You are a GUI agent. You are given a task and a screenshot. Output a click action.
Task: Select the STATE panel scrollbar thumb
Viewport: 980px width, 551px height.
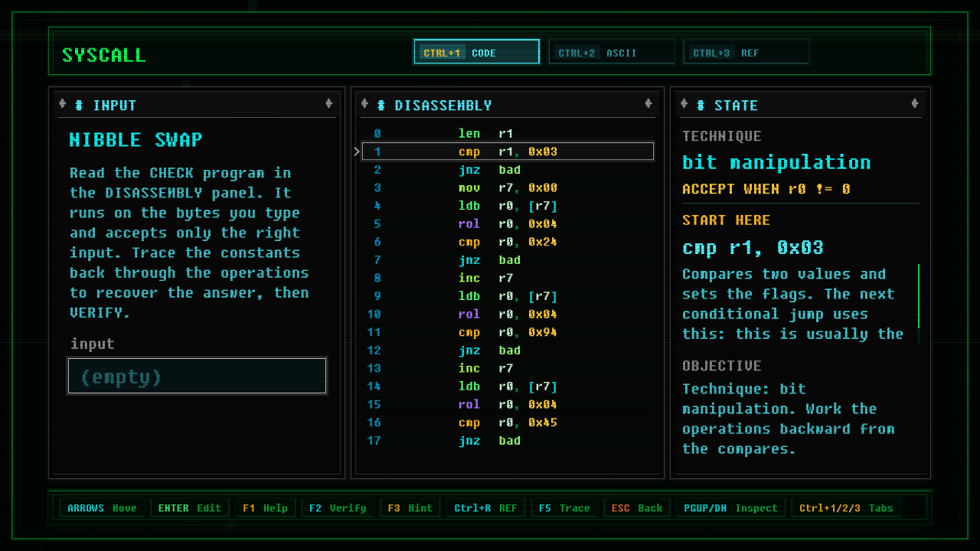918,296
